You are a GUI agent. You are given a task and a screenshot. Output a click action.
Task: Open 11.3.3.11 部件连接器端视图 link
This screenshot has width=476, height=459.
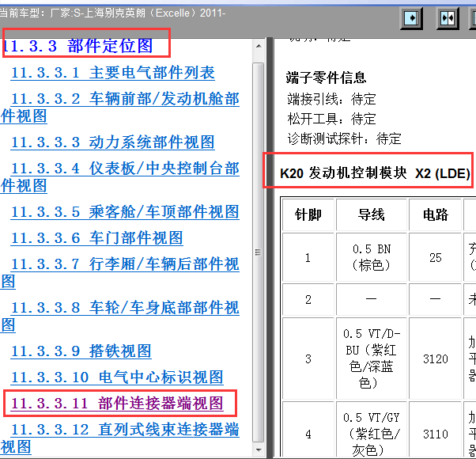point(117,404)
